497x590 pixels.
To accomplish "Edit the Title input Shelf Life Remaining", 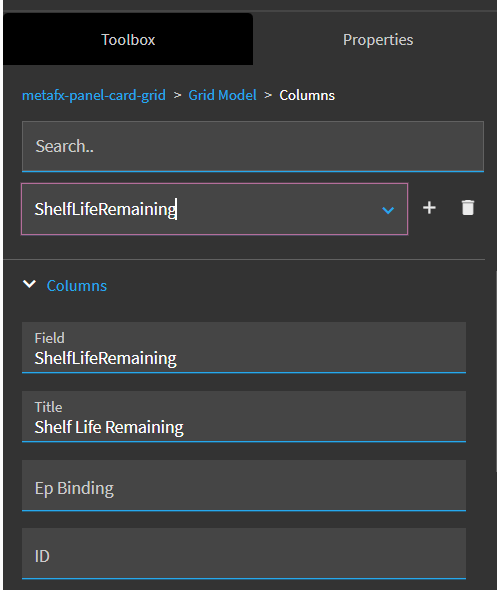I will tap(244, 417).
